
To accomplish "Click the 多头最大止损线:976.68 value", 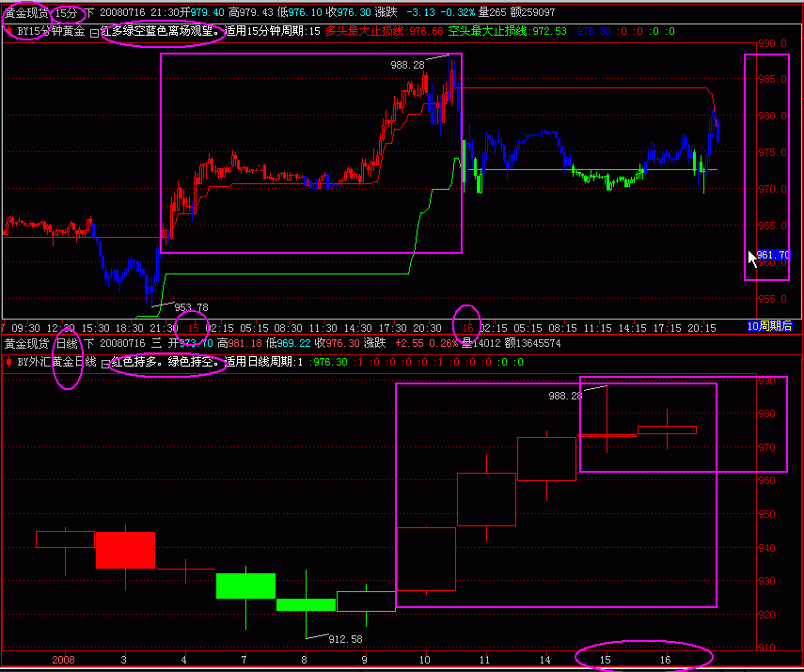I will pos(384,31).
